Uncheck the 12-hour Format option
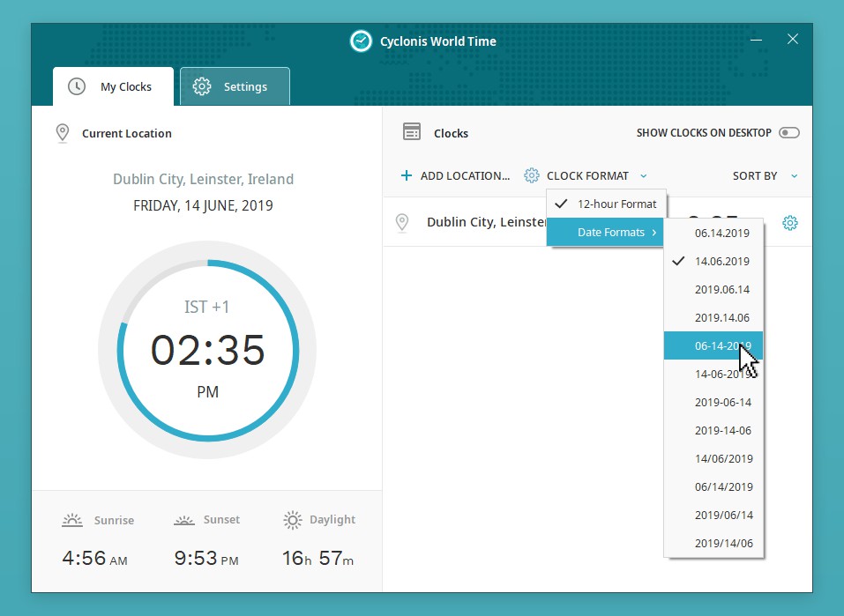The image size is (844, 616). (606, 204)
